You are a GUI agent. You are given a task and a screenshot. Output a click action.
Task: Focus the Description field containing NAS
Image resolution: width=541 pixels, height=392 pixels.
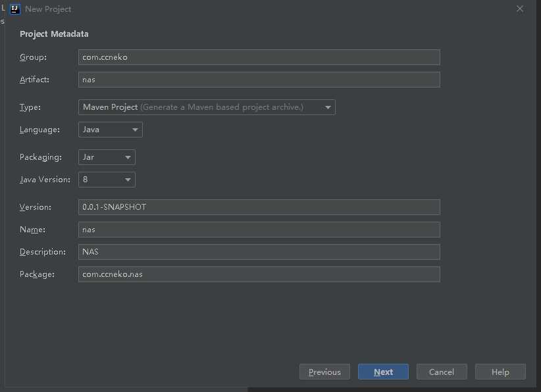point(259,252)
